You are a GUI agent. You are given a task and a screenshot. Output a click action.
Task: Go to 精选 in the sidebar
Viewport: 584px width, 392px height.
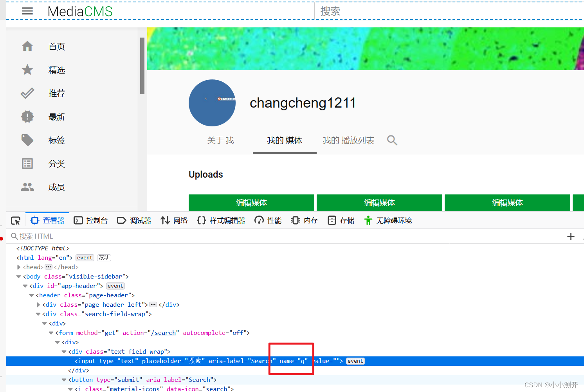click(57, 70)
